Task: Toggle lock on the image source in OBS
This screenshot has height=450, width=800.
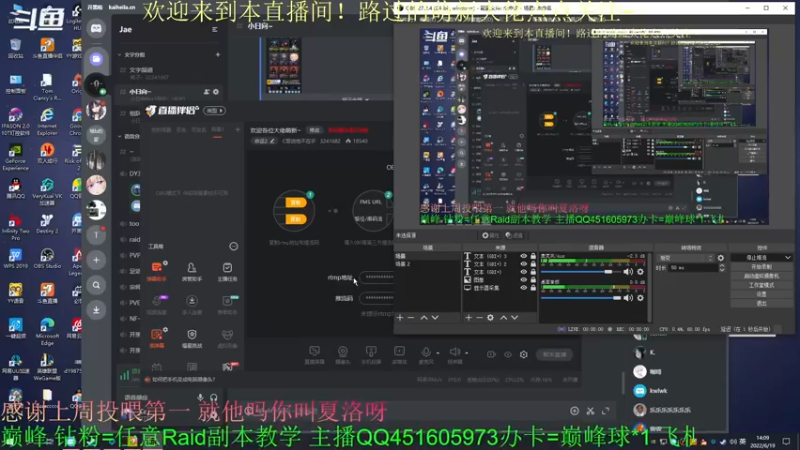Action: pos(533,280)
